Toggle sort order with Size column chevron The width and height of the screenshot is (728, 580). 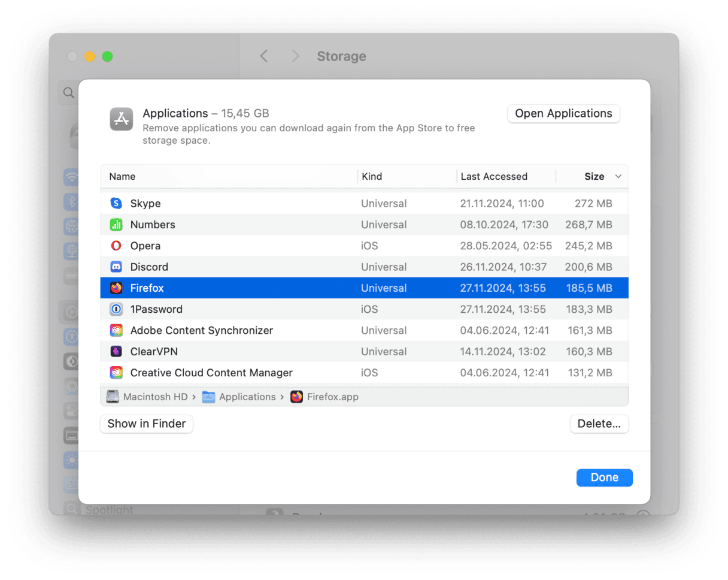[x=618, y=177]
